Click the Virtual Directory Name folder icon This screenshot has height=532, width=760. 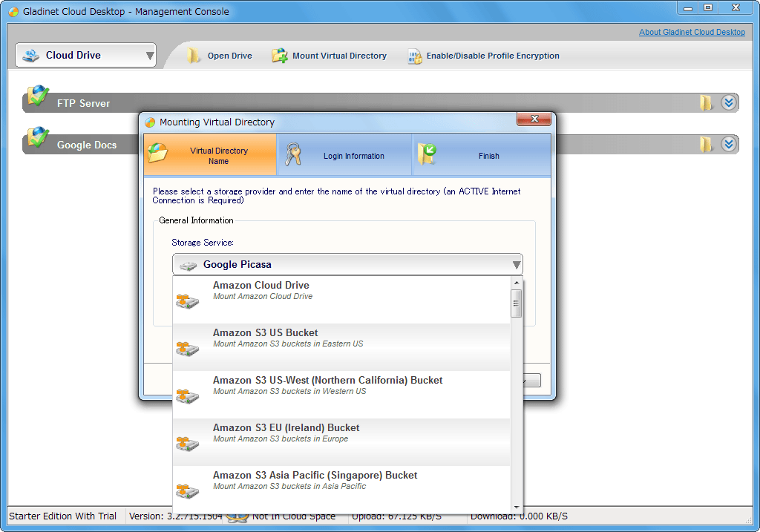[157, 153]
